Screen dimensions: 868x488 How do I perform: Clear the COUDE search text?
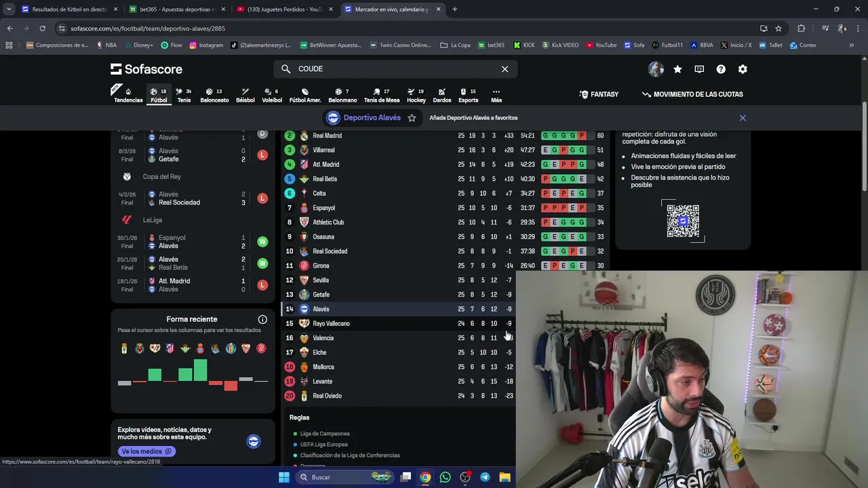point(505,69)
